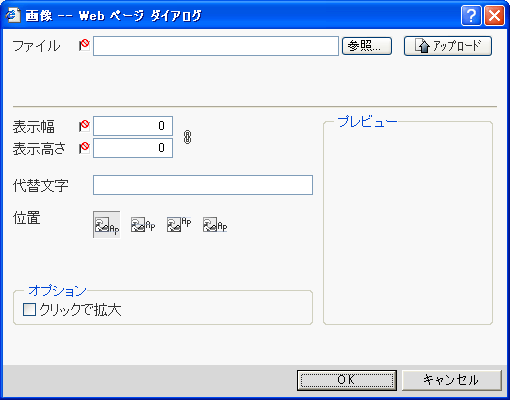The height and width of the screenshot is (400, 510).
Task: Click the required marker beside 表示幅
Action: tap(84, 126)
